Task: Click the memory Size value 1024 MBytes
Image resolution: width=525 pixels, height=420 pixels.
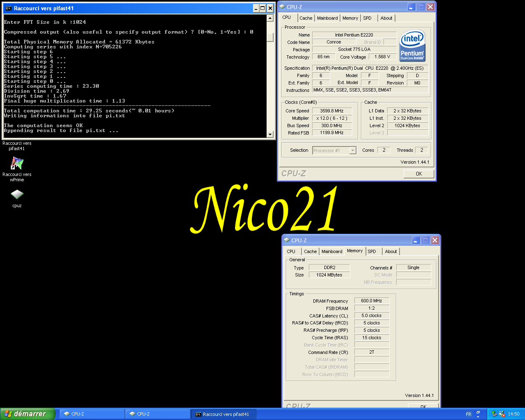Action: [329, 275]
